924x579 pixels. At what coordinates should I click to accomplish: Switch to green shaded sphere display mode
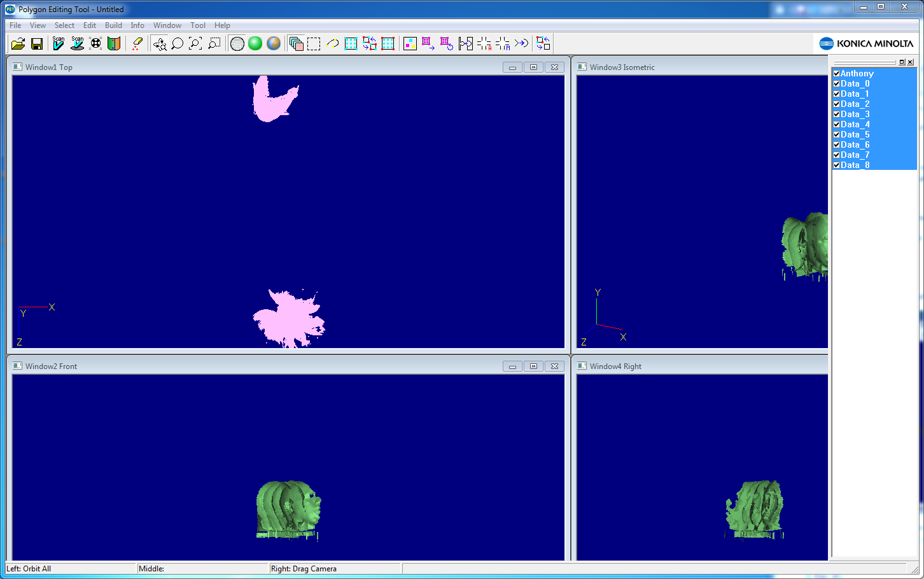coord(255,43)
